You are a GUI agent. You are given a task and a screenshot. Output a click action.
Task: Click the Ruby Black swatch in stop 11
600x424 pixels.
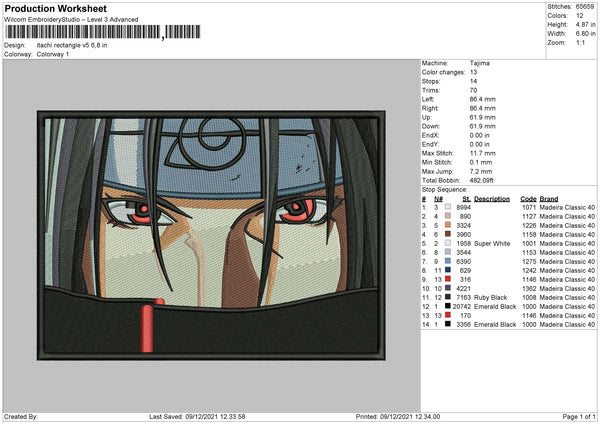click(448, 297)
